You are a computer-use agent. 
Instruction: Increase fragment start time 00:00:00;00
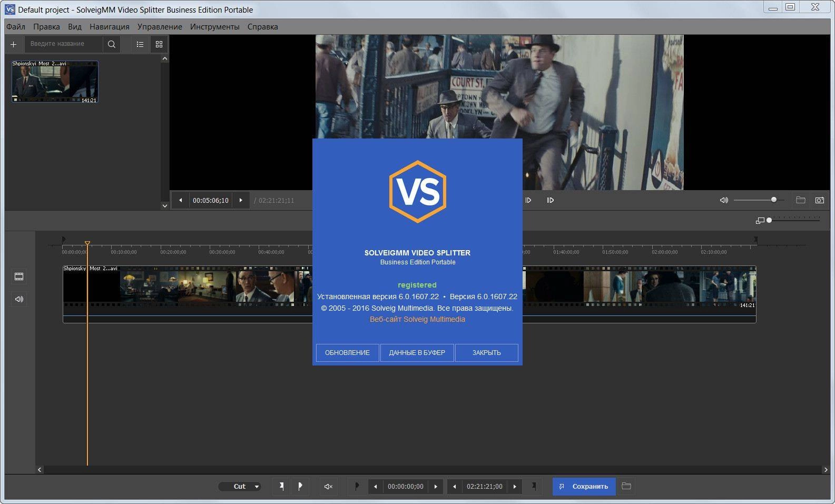tap(436, 487)
